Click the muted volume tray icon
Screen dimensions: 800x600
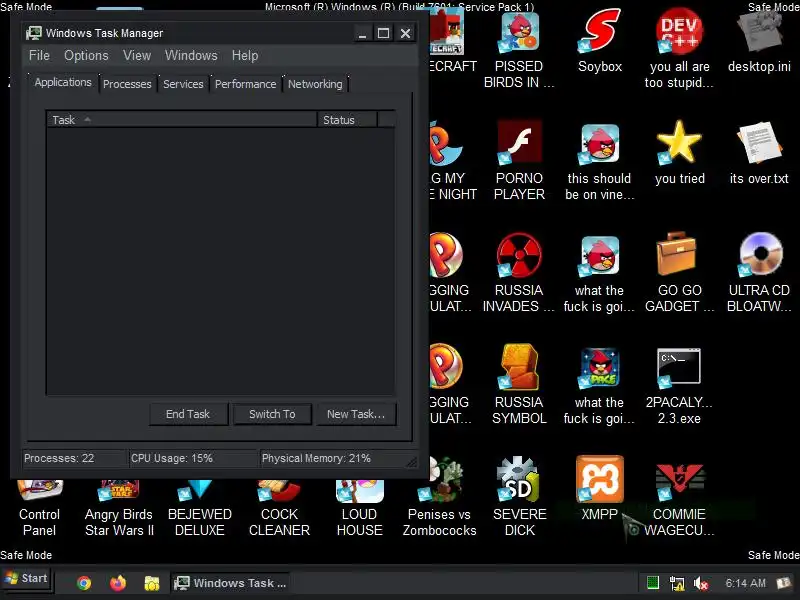pos(701,583)
